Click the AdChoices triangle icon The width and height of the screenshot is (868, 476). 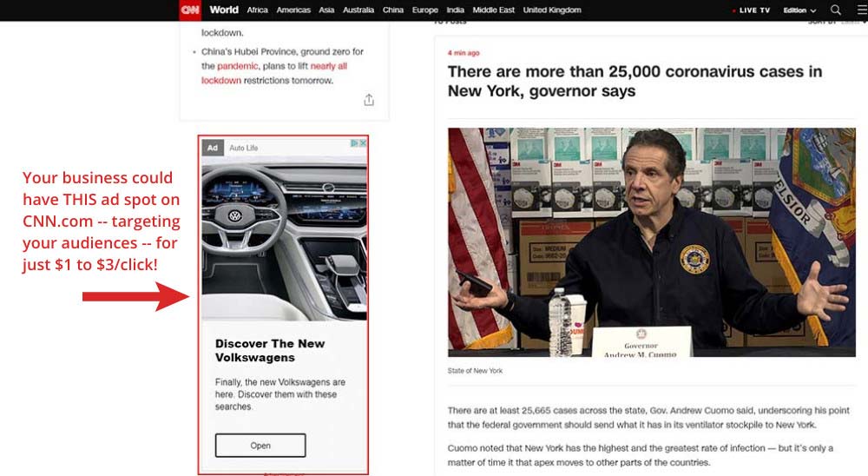coord(354,143)
